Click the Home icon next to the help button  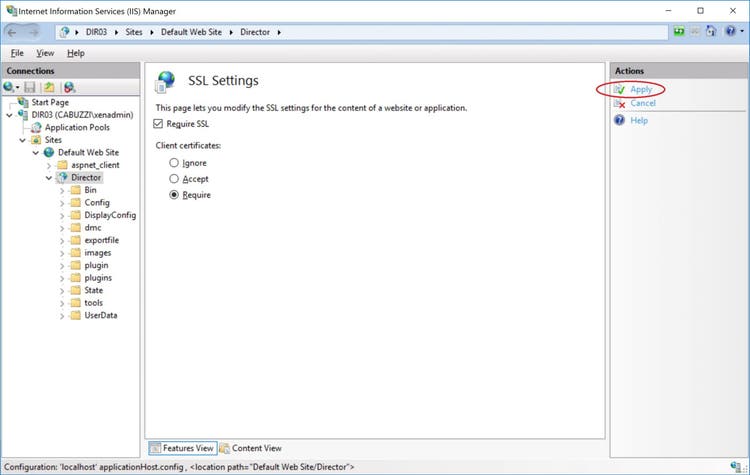pyautogui.click(x=711, y=32)
